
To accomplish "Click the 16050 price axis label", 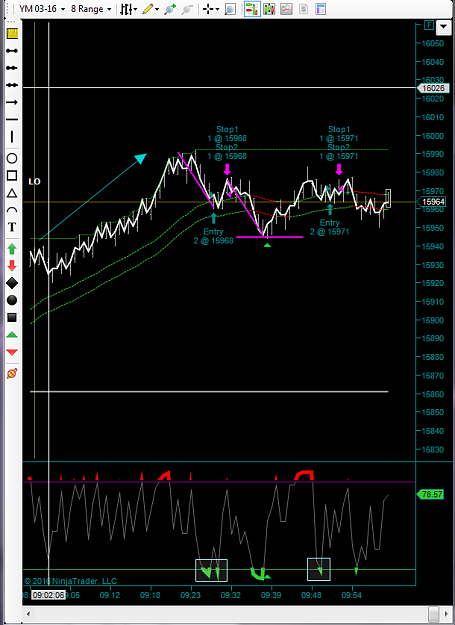I will [x=432, y=43].
